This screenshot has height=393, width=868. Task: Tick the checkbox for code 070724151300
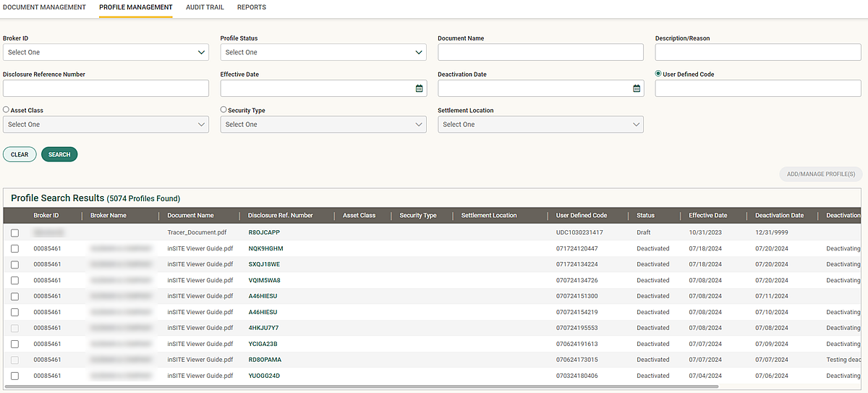point(14,297)
